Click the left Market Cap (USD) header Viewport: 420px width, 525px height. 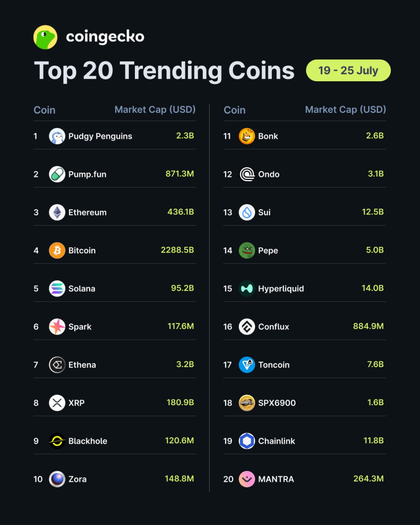click(155, 110)
